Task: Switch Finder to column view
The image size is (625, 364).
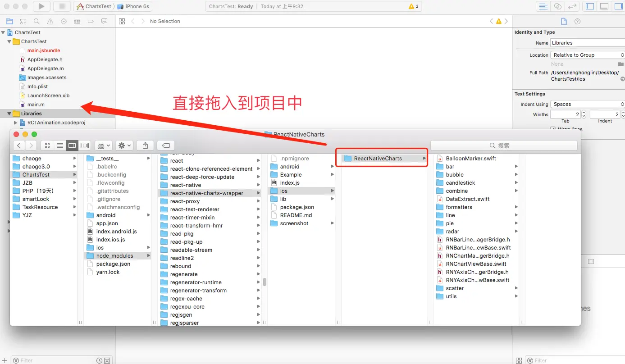Action: click(72, 146)
